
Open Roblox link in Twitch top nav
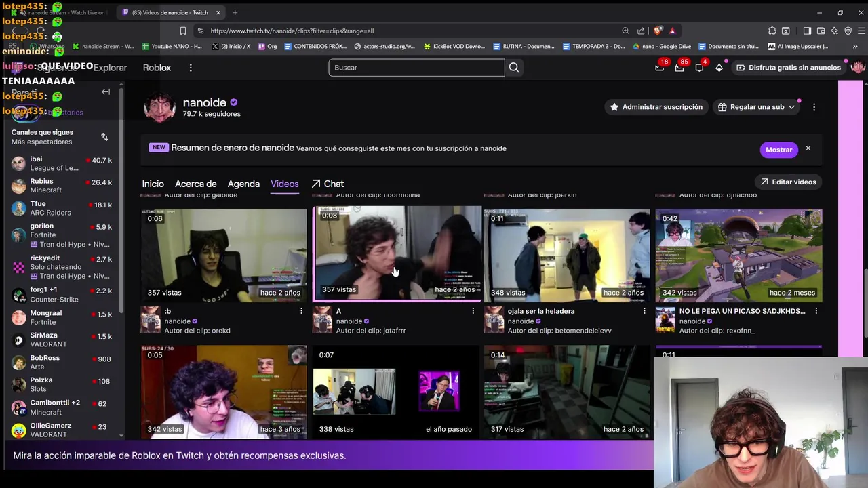pyautogui.click(x=157, y=68)
